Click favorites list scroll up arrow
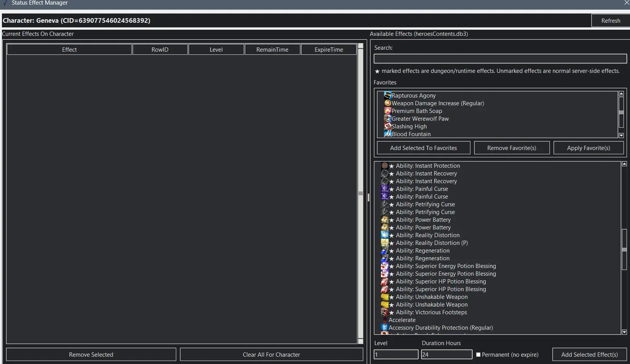This screenshot has height=364, width=630. 621,94
